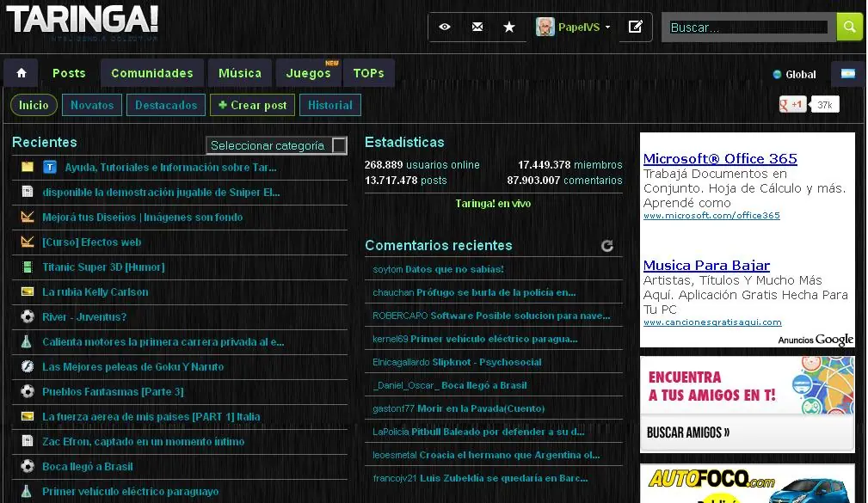
Task: Open comment Pitbull Baleado por defender
Action: [498, 432]
